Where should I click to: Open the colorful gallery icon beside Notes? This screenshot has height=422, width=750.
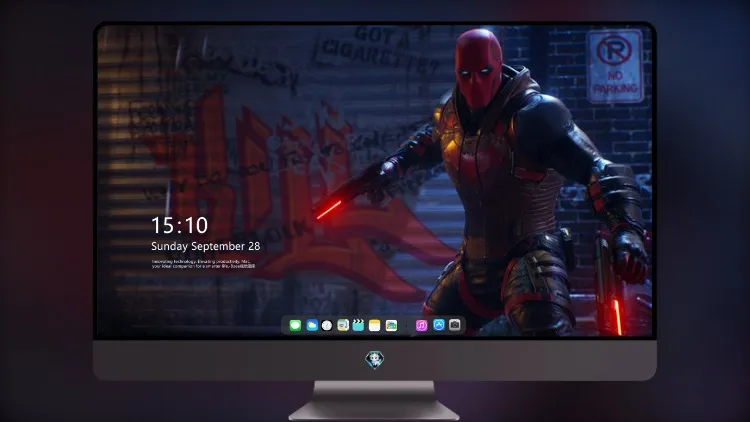(391, 326)
